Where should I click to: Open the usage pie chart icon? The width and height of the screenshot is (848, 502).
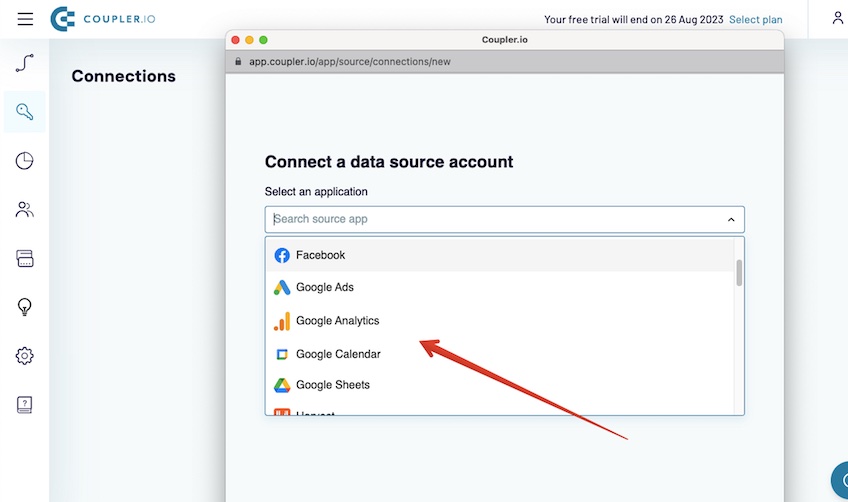[x=24, y=161]
